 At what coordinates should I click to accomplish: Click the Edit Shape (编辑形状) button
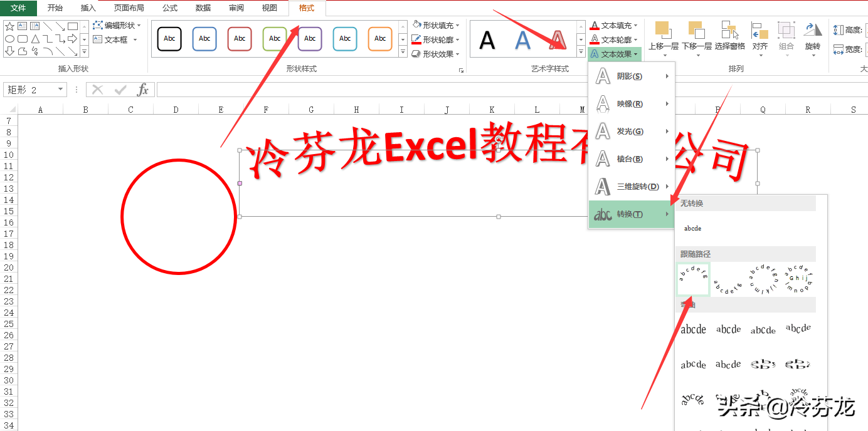click(x=117, y=26)
